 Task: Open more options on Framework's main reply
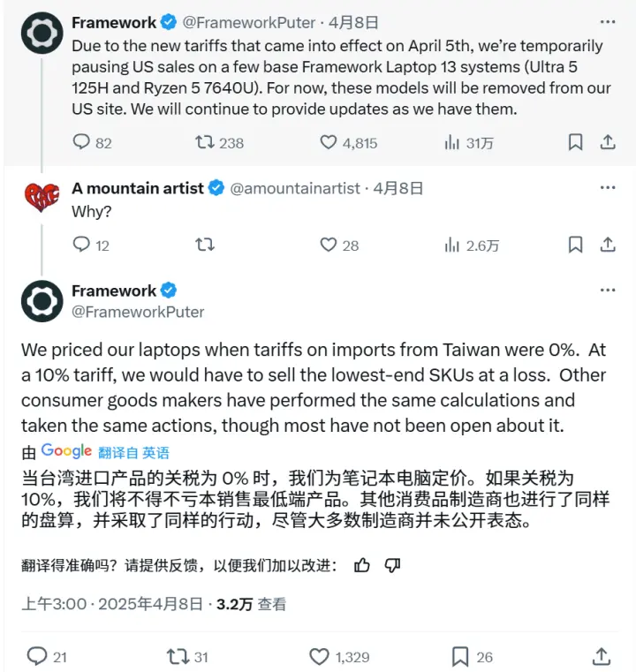(x=607, y=291)
